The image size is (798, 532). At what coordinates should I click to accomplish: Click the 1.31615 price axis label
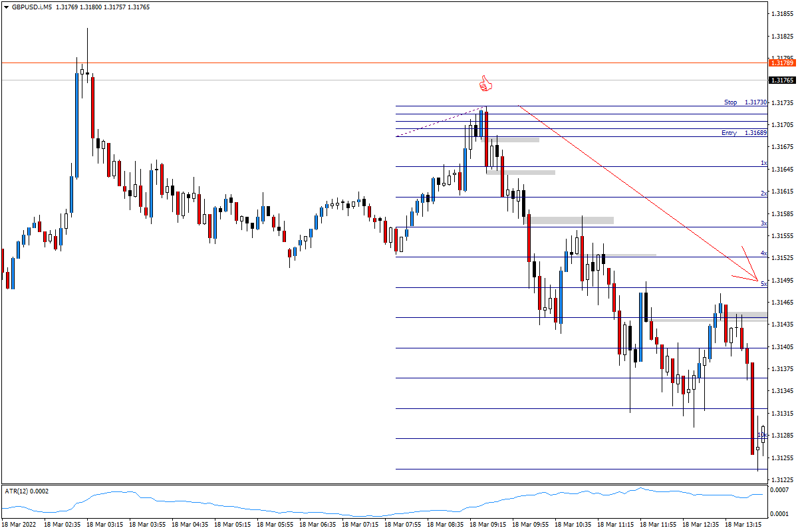coord(783,192)
